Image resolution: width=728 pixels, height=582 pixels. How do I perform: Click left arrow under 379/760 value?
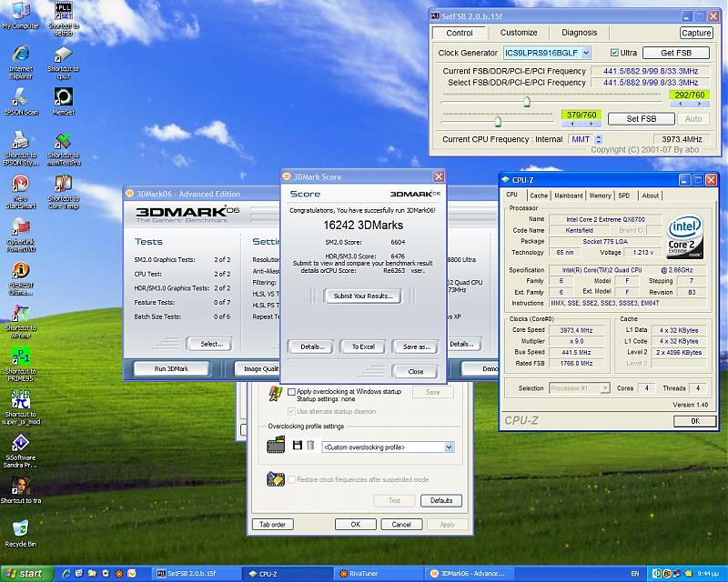coord(572,124)
